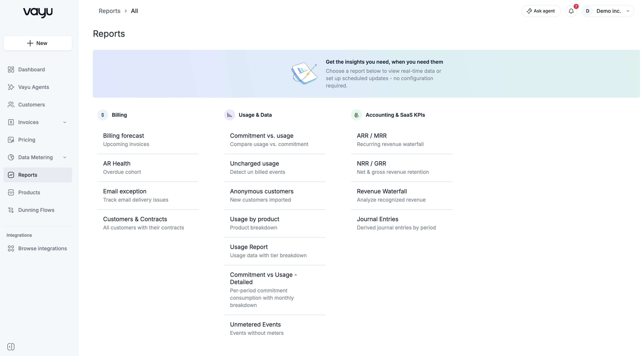644x356 pixels.
Task: Open the ARR / MRR report
Action: pos(402,140)
